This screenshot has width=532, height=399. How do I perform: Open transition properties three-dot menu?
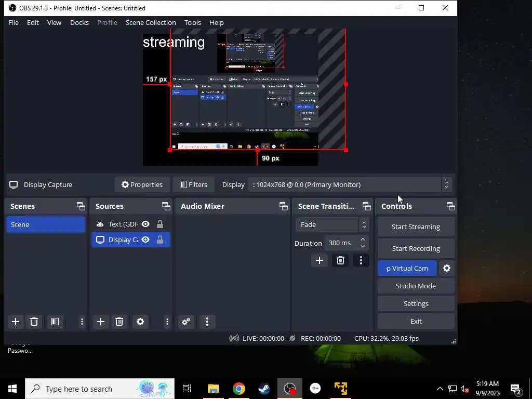(x=361, y=260)
